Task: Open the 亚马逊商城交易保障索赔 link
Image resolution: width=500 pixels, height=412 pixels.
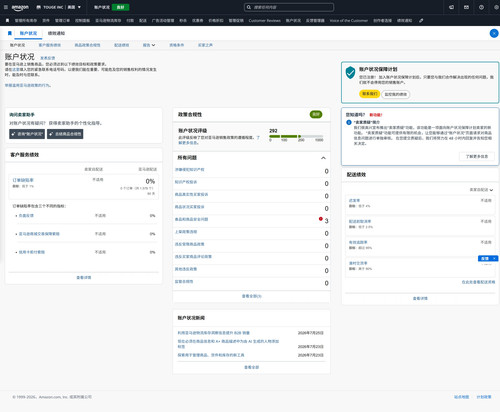Action: click(x=39, y=234)
